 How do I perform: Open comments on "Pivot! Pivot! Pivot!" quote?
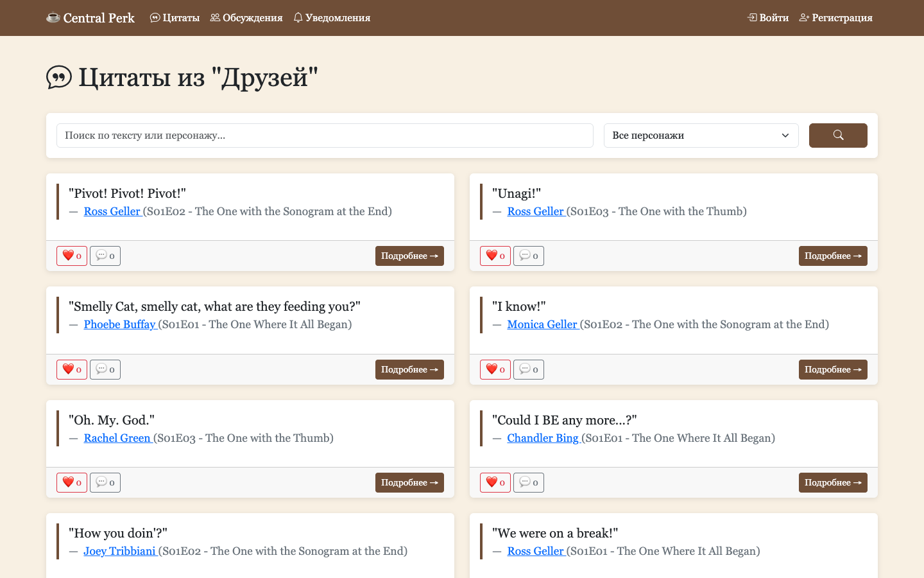pyautogui.click(x=105, y=256)
